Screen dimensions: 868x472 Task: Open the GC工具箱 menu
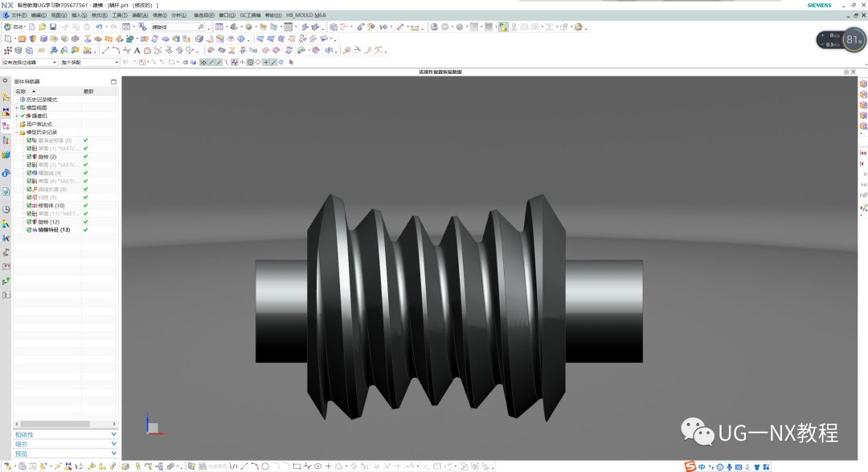pos(250,15)
